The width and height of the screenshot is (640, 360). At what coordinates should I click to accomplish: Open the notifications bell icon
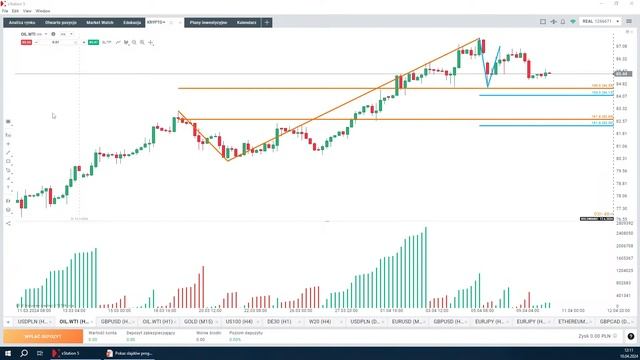point(563,22)
